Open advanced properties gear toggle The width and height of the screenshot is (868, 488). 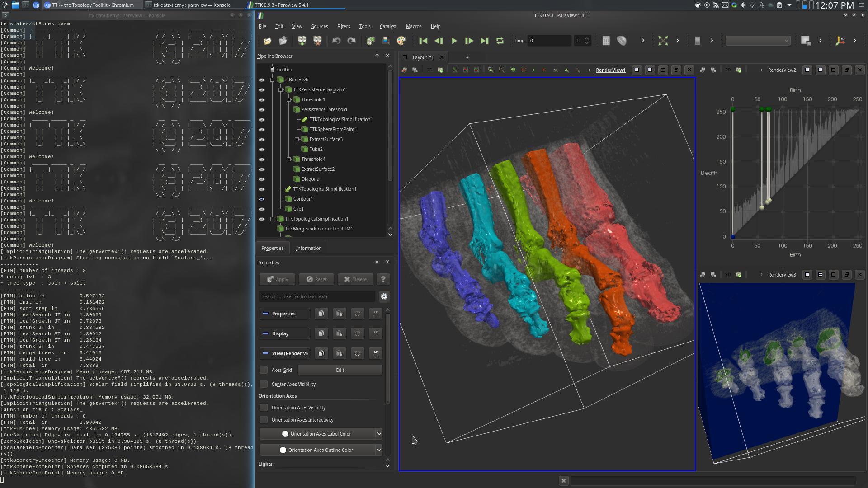[384, 296]
